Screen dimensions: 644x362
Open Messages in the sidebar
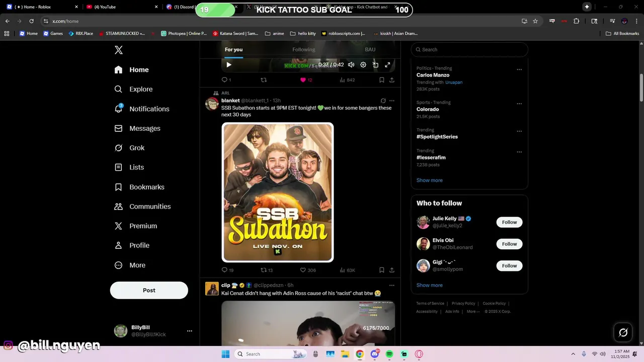[x=137, y=128]
